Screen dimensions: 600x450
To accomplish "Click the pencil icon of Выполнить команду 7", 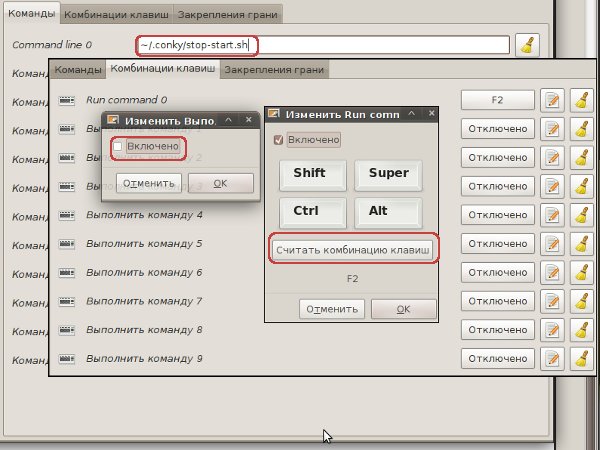I will [552, 301].
